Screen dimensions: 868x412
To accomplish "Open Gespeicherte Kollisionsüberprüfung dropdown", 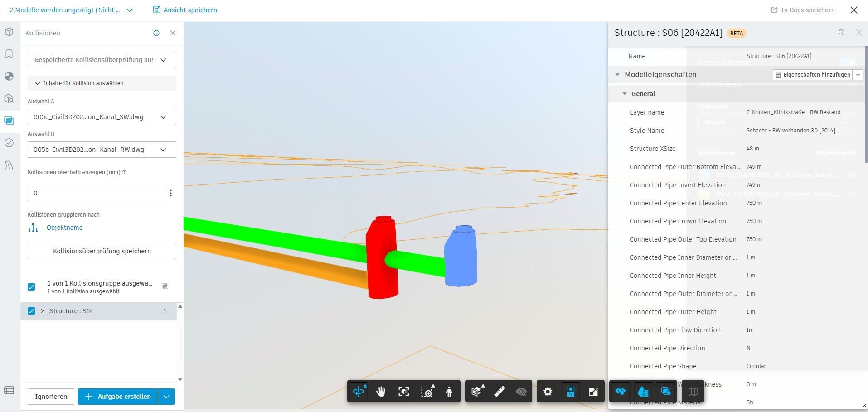I will coord(102,60).
